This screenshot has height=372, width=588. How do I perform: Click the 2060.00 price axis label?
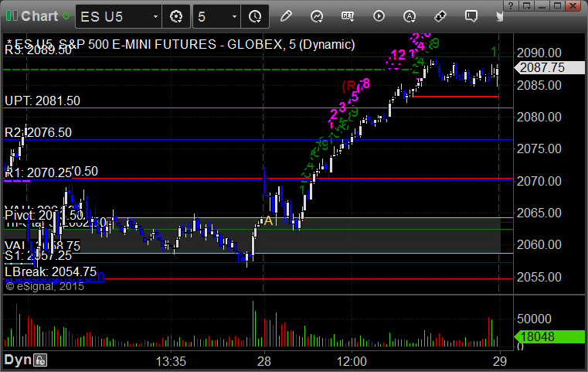tap(539, 244)
